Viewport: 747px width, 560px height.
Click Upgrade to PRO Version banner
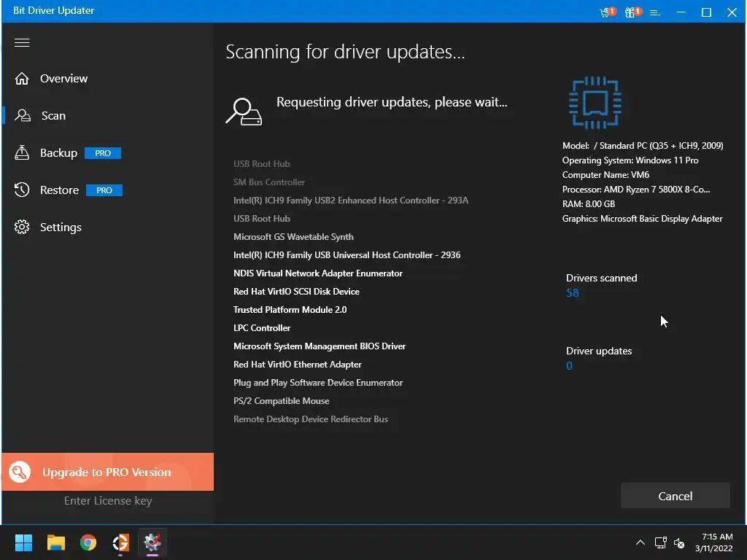pos(108,472)
